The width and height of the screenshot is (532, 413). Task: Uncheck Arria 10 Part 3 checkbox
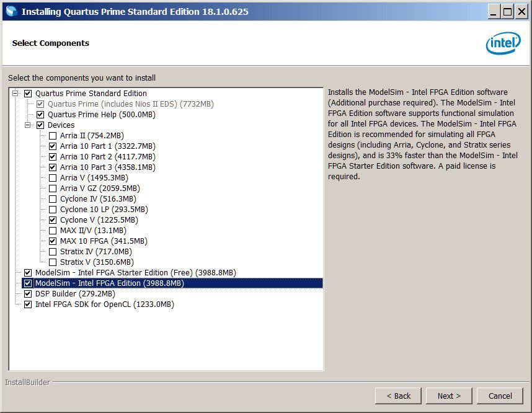[53, 167]
